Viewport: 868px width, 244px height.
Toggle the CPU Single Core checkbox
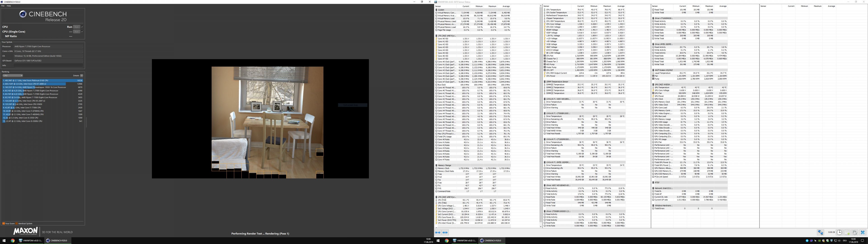tap(82, 32)
